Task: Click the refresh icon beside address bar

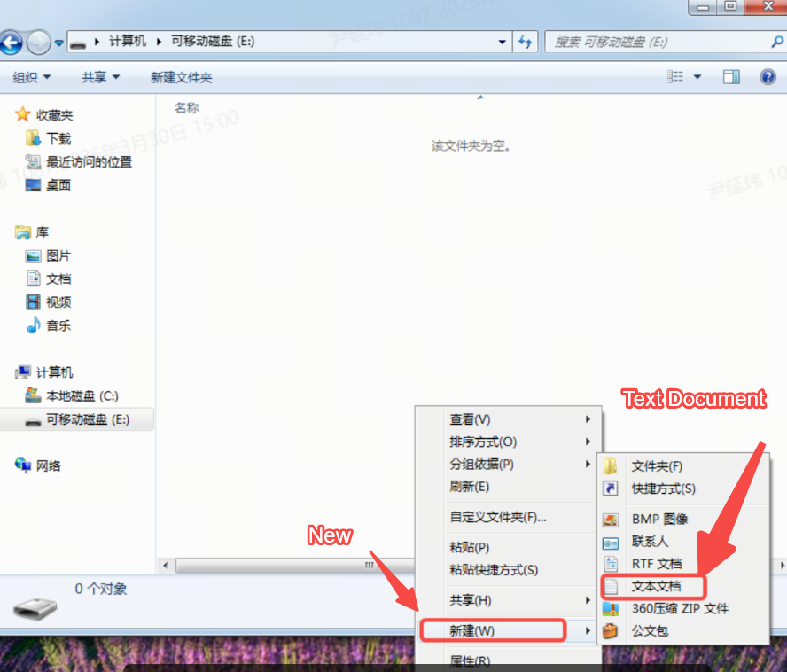Action: click(526, 42)
